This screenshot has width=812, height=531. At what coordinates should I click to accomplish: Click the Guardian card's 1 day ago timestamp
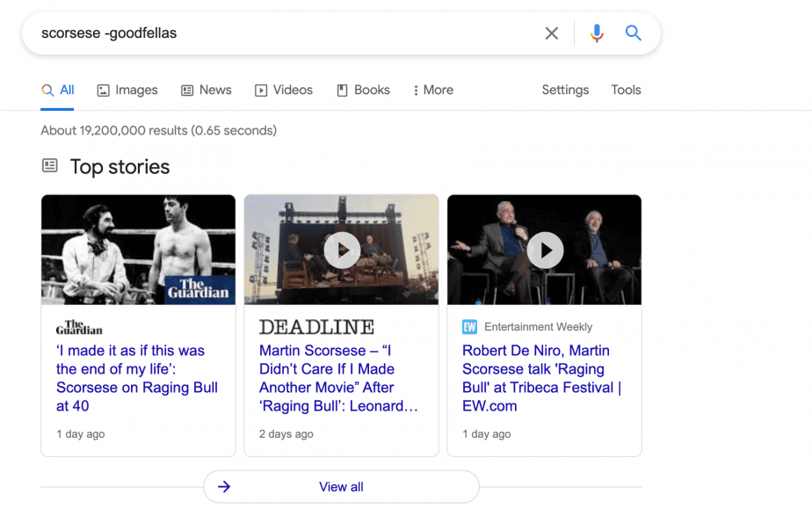point(80,434)
